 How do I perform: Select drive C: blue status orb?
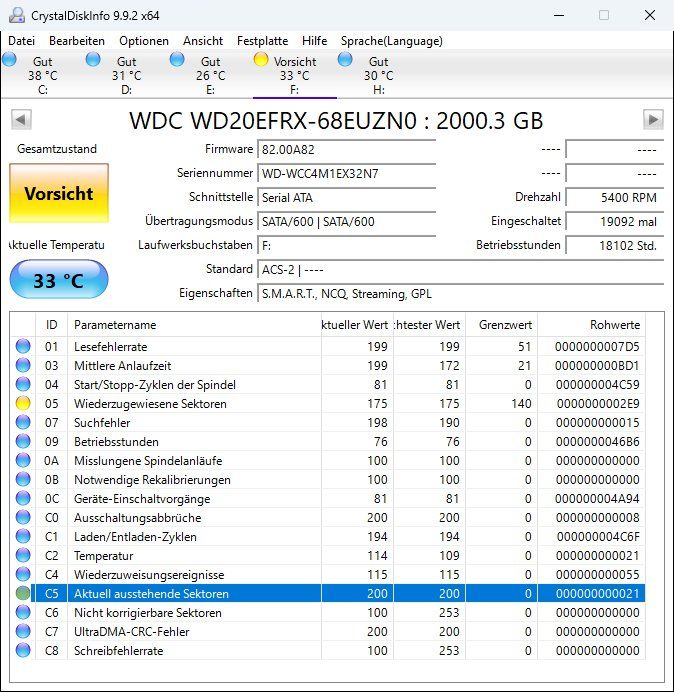9,59
